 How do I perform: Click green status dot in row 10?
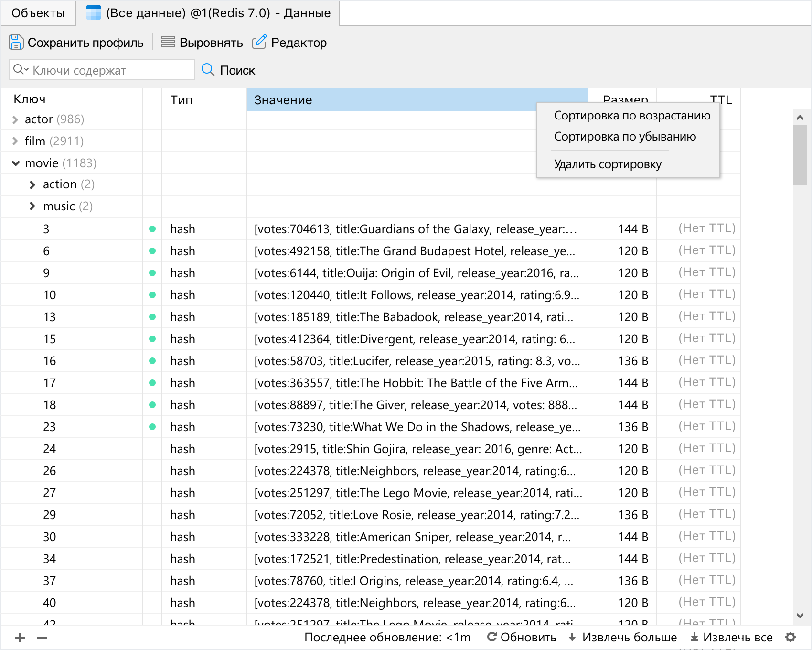click(152, 295)
